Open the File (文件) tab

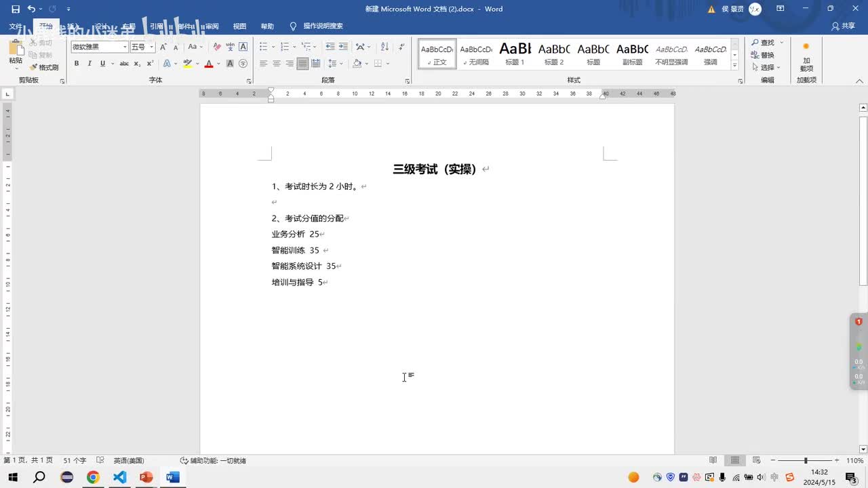(x=15, y=26)
